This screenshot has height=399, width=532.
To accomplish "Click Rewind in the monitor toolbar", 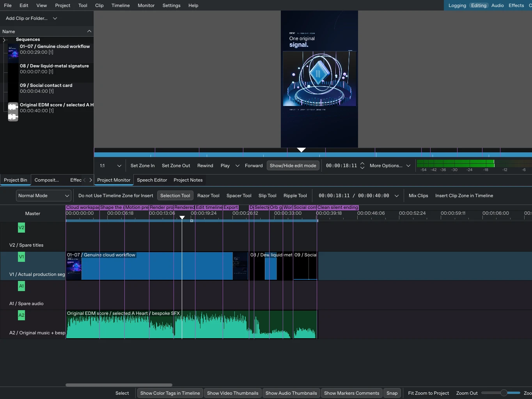I will click(x=205, y=166).
